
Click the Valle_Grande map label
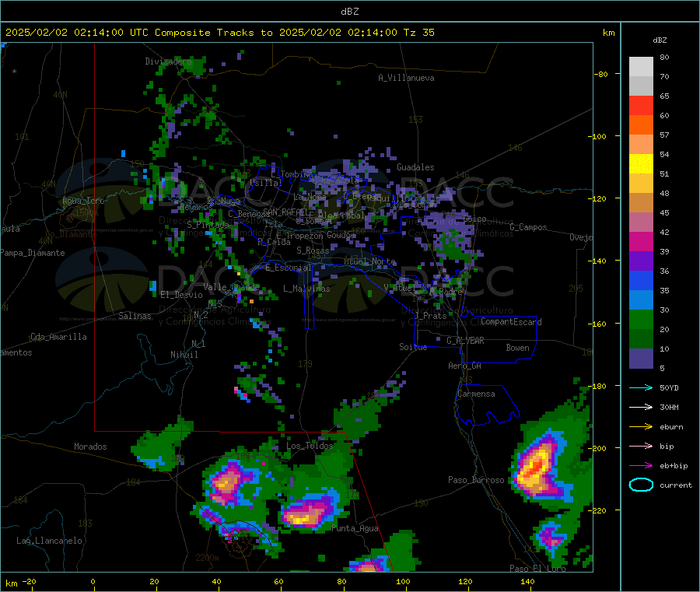pyautogui.click(x=231, y=286)
